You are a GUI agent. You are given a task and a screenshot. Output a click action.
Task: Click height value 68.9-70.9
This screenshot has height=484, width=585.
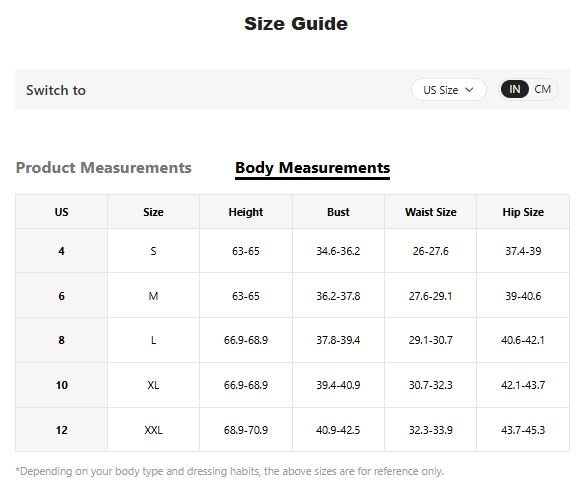[245, 430]
